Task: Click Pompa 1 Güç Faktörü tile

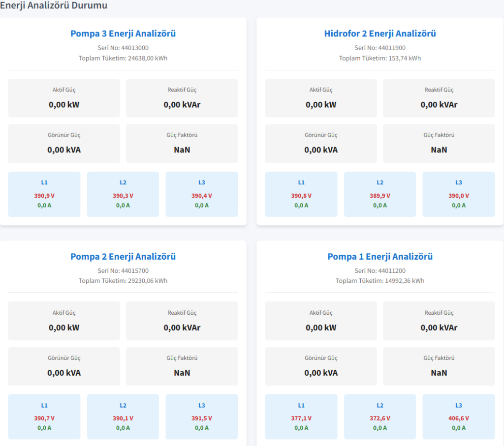Action: (439, 366)
